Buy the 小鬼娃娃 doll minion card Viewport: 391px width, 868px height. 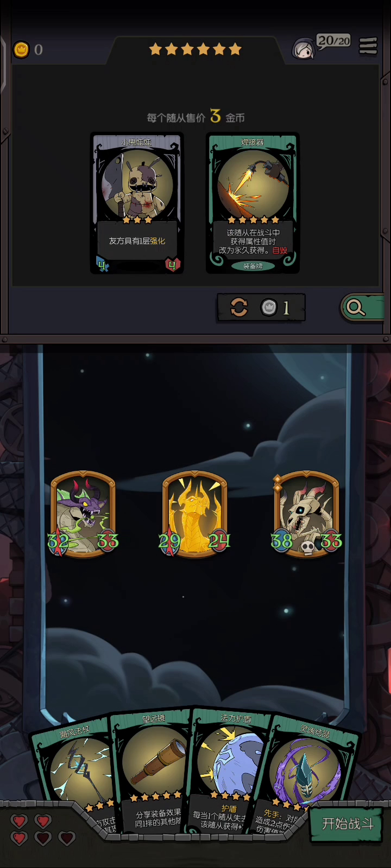(x=137, y=203)
